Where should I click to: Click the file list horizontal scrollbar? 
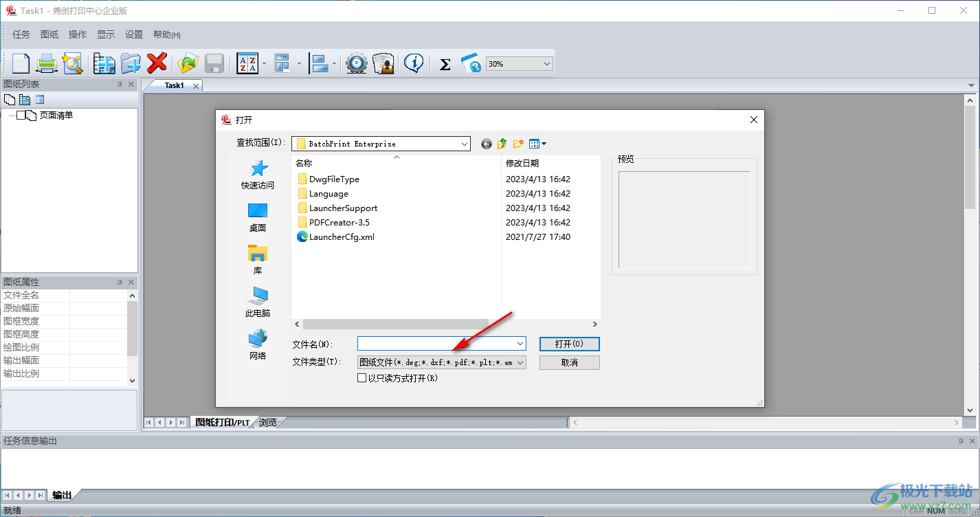tap(395, 324)
